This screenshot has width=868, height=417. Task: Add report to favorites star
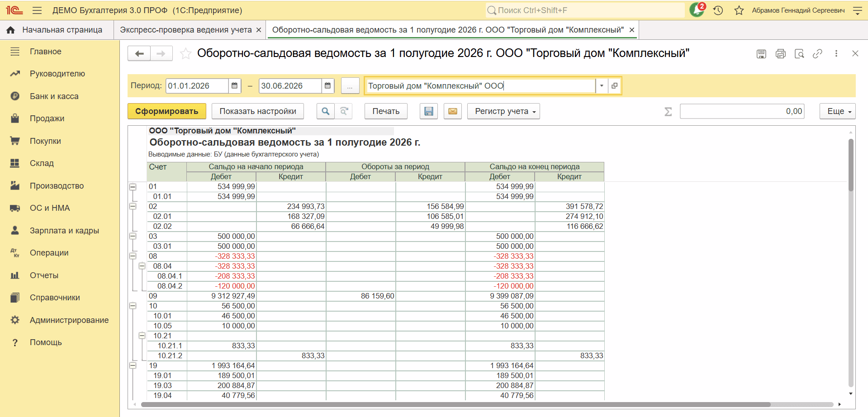[x=185, y=54]
